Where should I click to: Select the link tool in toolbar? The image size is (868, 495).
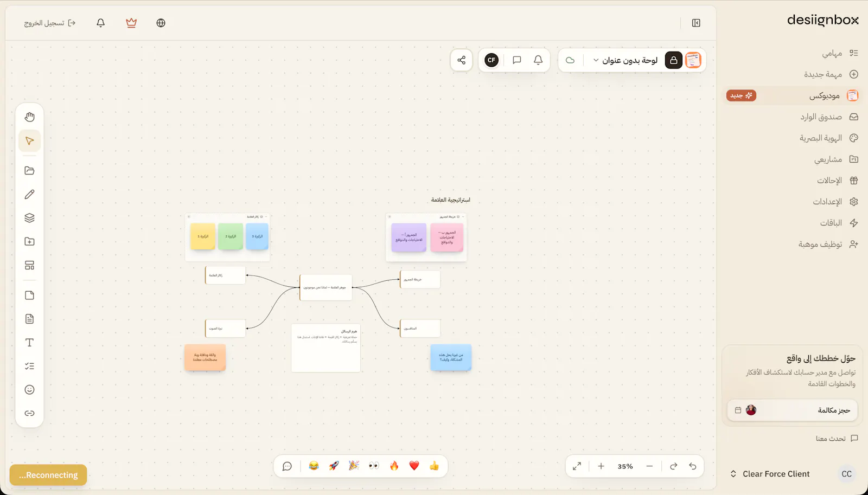coord(29,413)
